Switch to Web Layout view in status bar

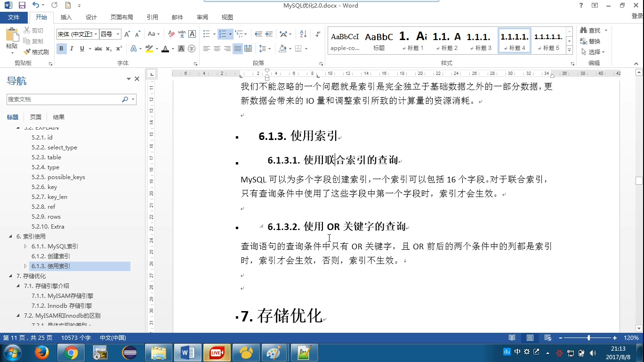point(547,338)
